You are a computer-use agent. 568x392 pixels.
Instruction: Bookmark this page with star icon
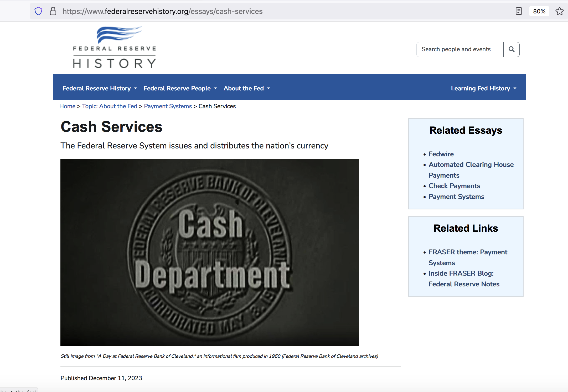(x=559, y=11)
